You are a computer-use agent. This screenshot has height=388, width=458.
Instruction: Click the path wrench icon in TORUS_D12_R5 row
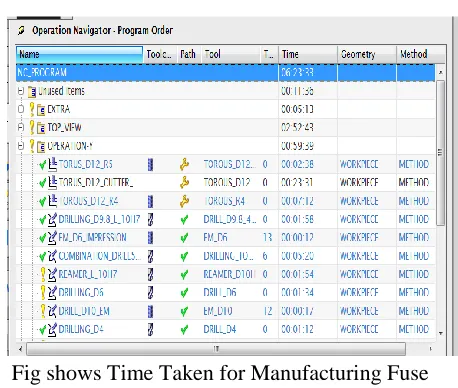click(184, 164)
